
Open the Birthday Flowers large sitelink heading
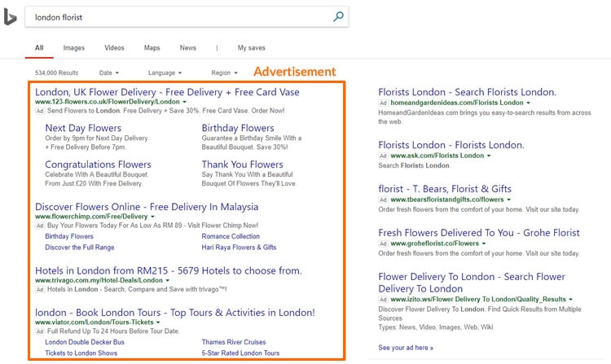pyautogui.click(x=238, y=128)
